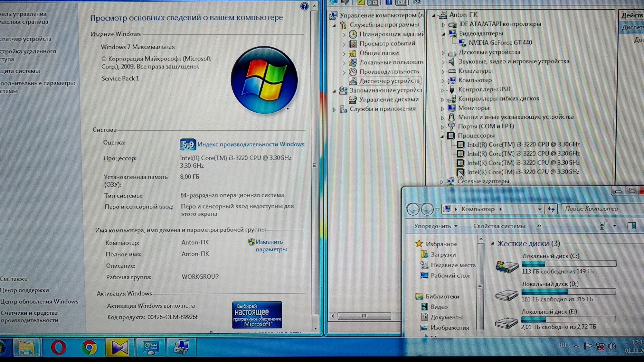Click Back button in Explorer window

[413, 209]
